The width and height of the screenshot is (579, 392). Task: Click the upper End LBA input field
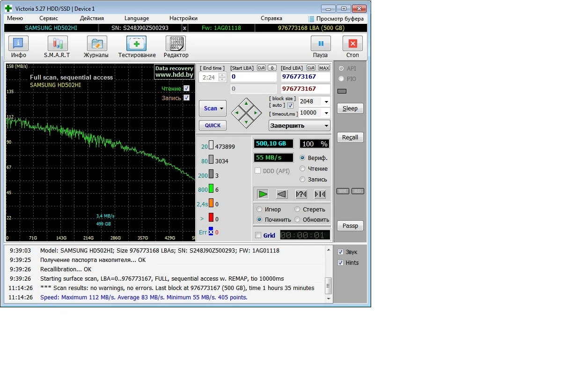[x=306, y=77]
